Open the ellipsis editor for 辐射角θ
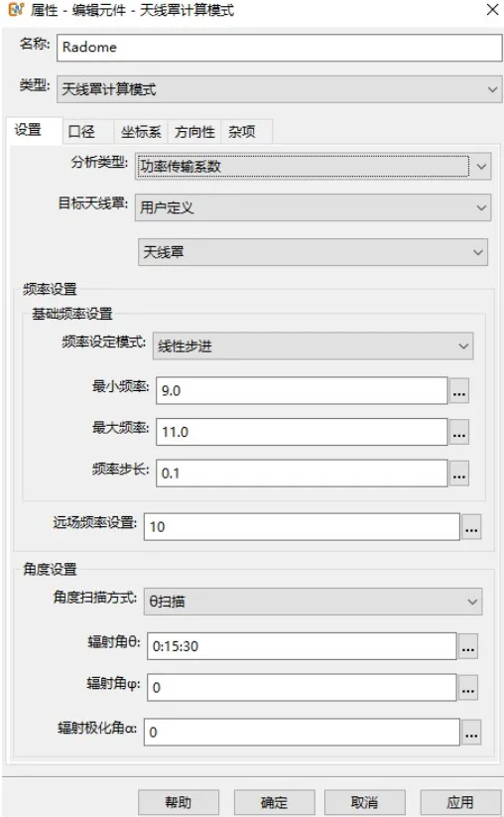The width and height of the screenshot is (504, 817). 468,646
